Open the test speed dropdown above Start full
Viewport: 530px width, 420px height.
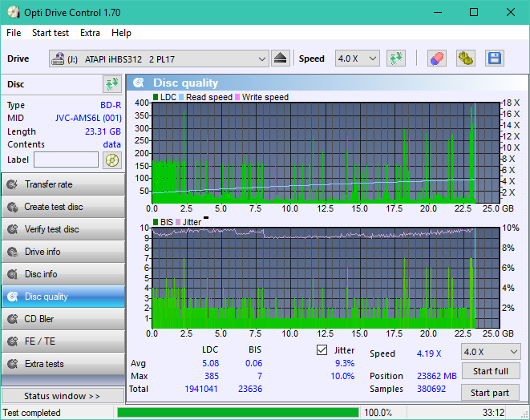[x=491, y=352]
